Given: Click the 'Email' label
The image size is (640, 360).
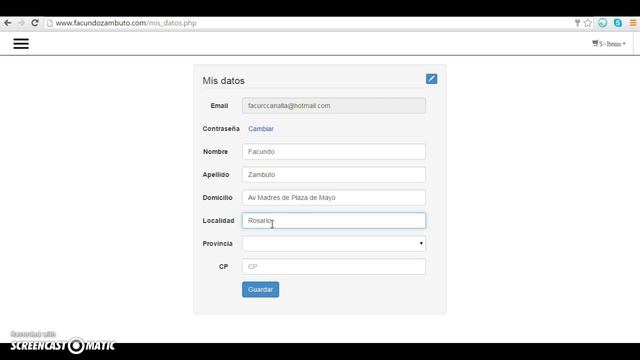Looking at the screenshot, I should coord(219,106).
